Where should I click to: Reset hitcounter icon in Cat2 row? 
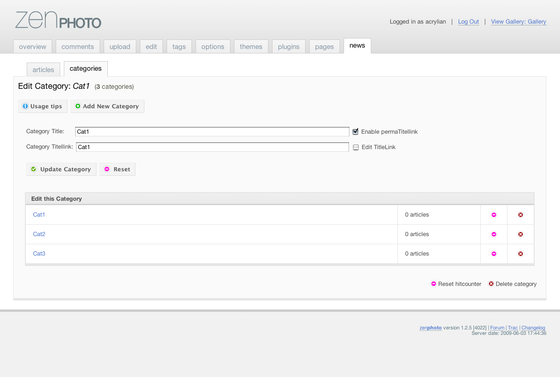pyautogui.click(x=494, y=234)
